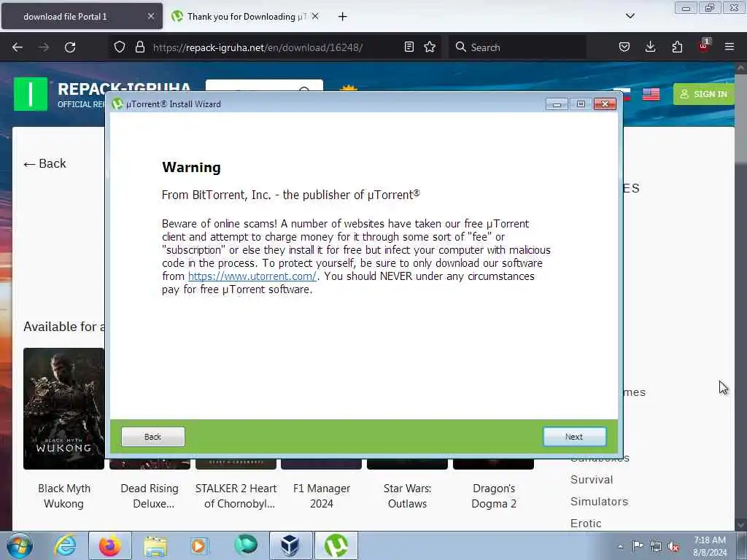Open the extensions puzzle icon
This screenshot has height=560, width=747.
tap(677, 47)
